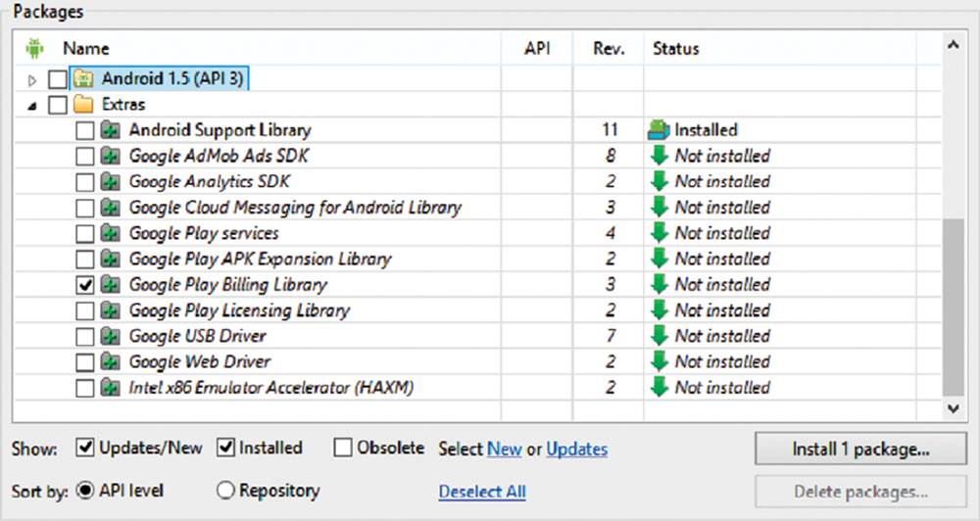The image size is (980, 521).
Task: Check the Google Web Driver checkbox
Action: [x=84, y=362]
